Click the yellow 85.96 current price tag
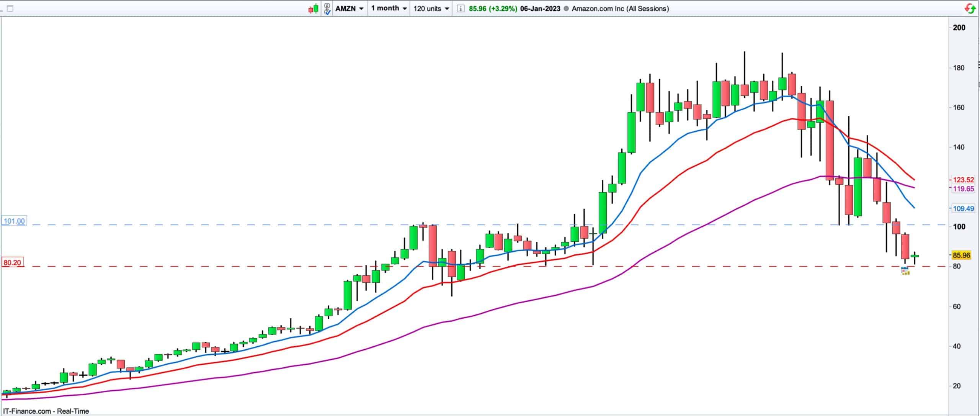The image size is (980, 416). coord(961,255)
